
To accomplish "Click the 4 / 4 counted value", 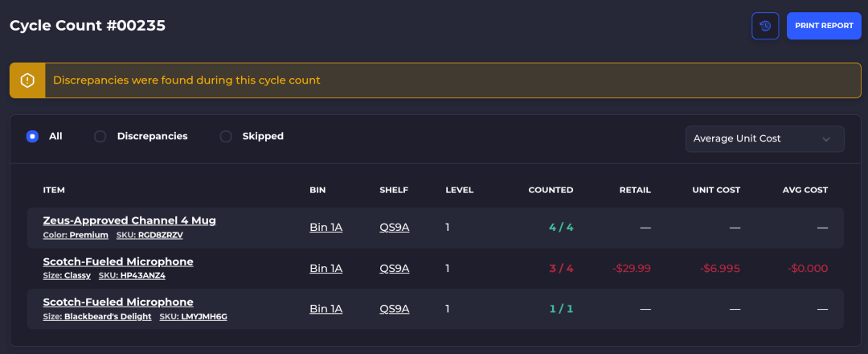I will pos(561,227).
